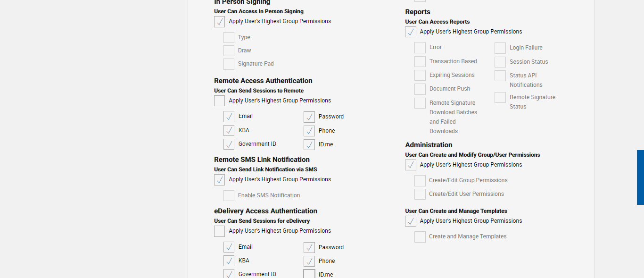Uncheck Email under Remote Access Authentication
The height and width of the screenshot is (278, 644).
(229, 117)
